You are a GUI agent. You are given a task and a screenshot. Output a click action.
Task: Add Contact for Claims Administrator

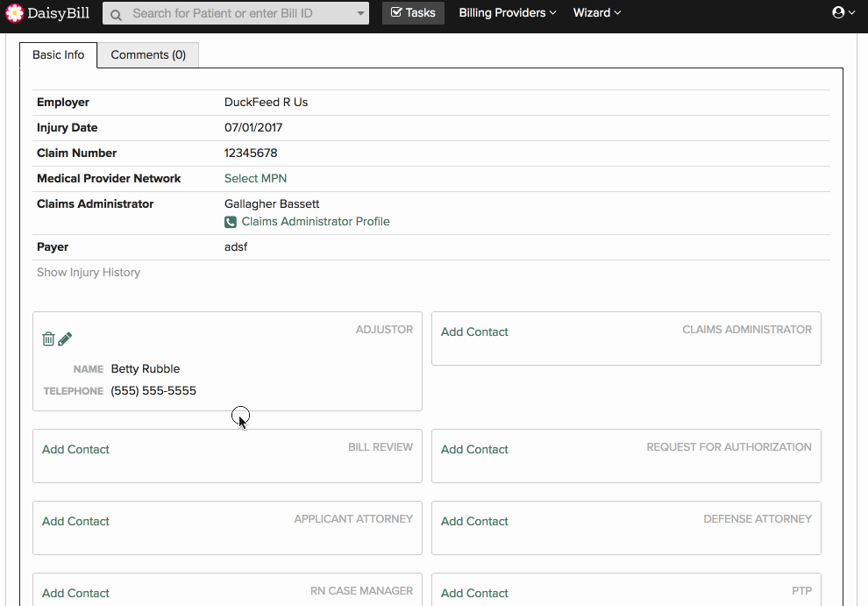point(474,332)
